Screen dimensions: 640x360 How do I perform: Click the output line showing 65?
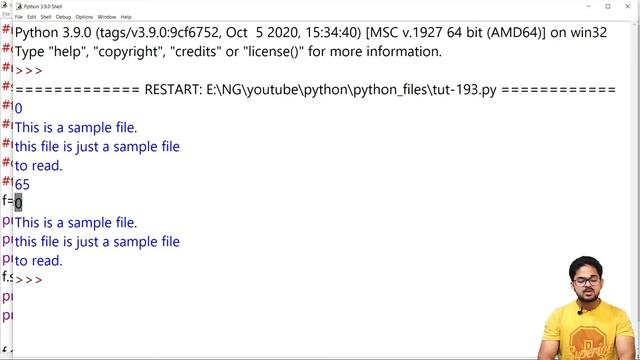coord(22,185)
